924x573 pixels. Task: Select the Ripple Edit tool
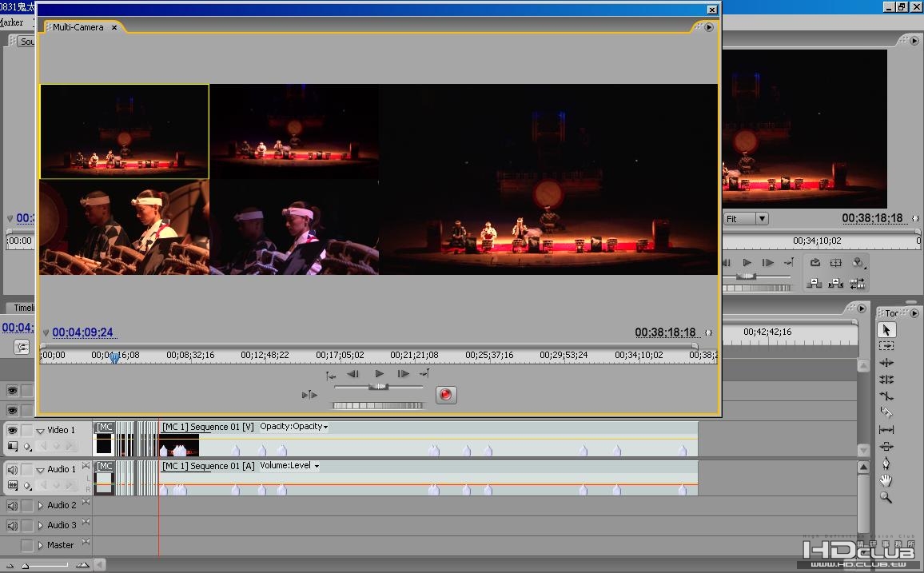pyautogui.click(x=886, y=363)
